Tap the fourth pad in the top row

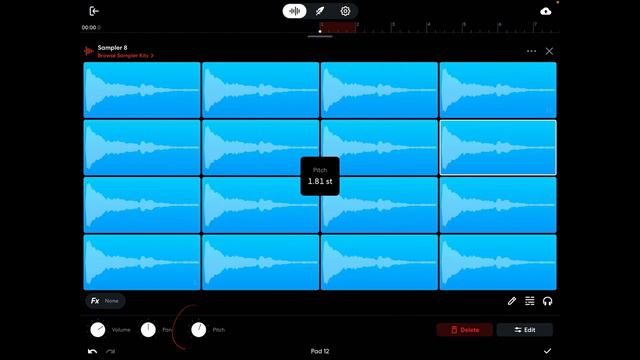click(498, 90)
